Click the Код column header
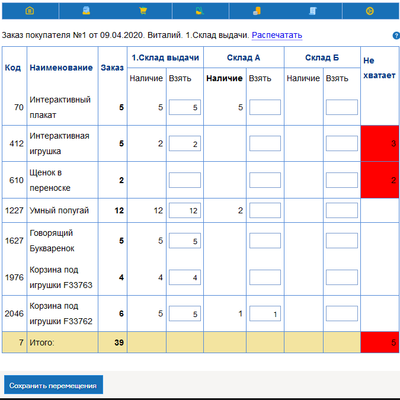Viewport: 400px width, 400px height. [x=13, y=68]
